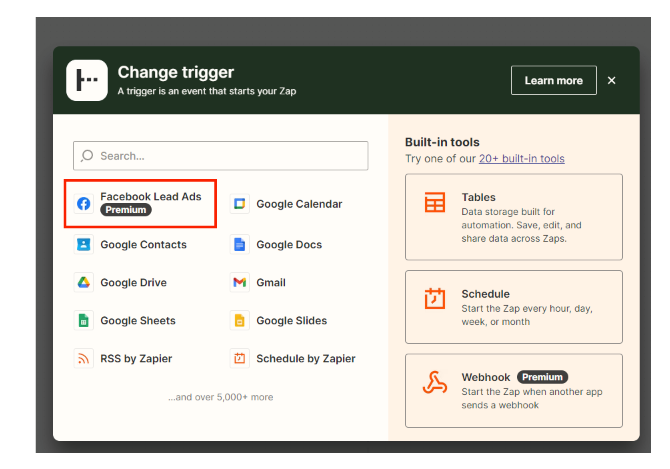Click the Tables grid icon
Image resolution: width=670 pixels, height=469 pixels.
click(435, 202)
